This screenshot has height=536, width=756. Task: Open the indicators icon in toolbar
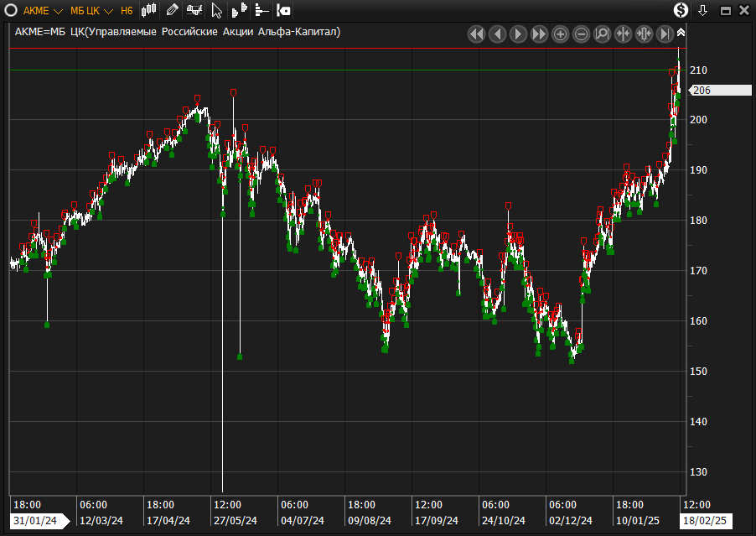(194, 10)
